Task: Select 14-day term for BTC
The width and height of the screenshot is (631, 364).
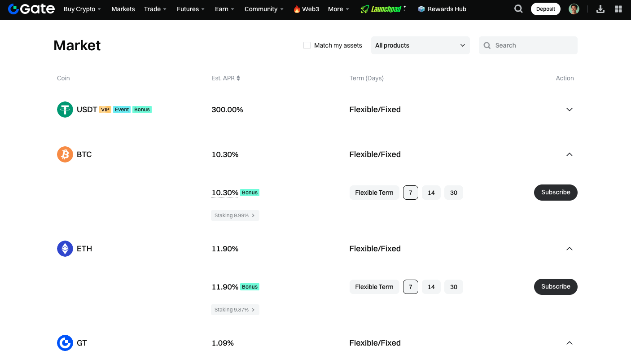Action: [431, 193]
